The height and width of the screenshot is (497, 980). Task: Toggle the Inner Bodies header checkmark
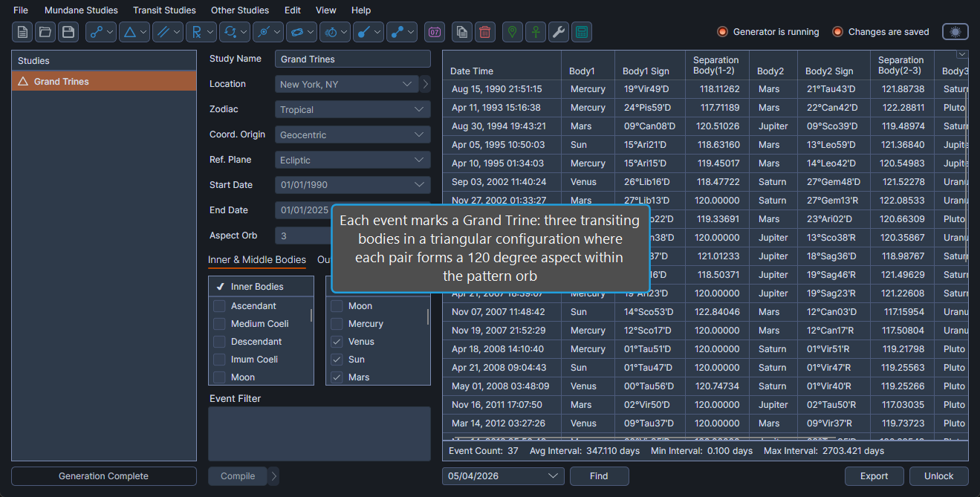(x=220, y=287)
